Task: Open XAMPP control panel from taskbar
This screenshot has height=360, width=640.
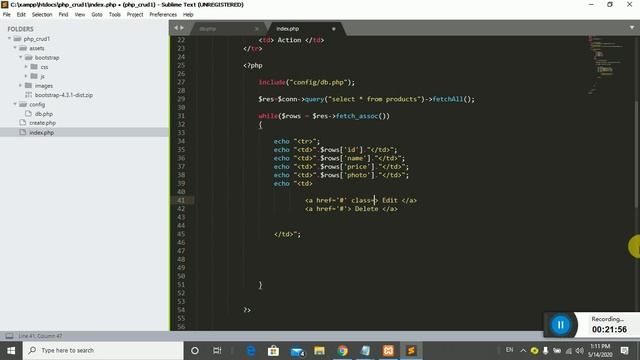Action: [388, 350]
